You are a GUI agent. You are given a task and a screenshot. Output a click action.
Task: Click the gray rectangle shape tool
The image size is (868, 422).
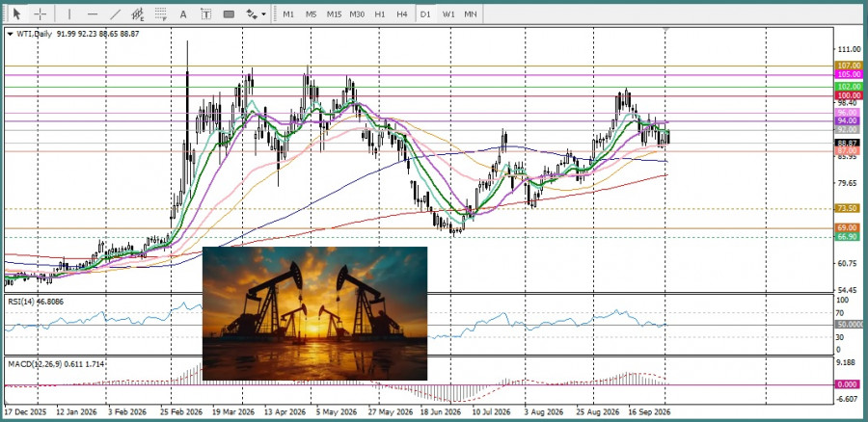229,14
